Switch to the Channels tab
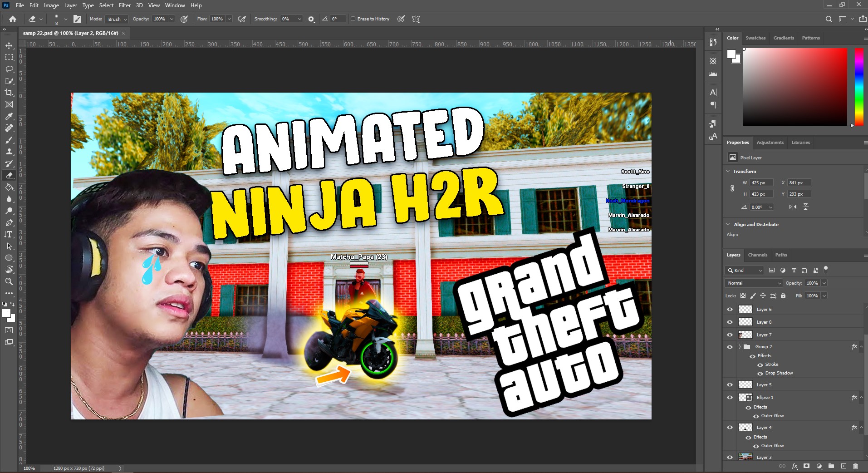868x473 pixels. [x=757, y=255]
